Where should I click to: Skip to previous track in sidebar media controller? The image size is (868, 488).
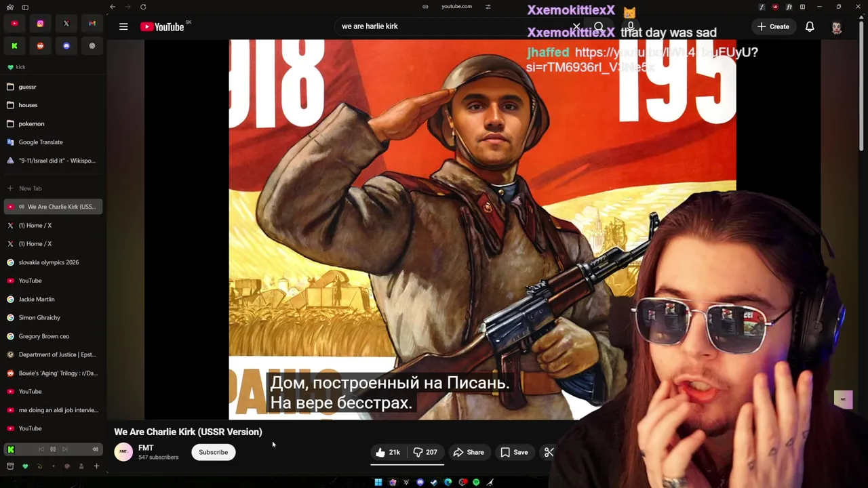41,449
